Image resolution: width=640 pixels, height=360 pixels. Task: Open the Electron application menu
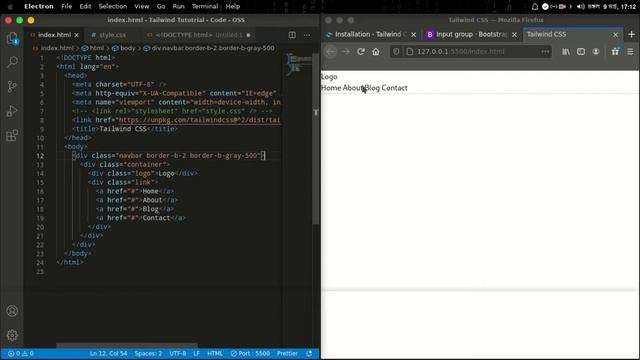click(x=39, y=7)
